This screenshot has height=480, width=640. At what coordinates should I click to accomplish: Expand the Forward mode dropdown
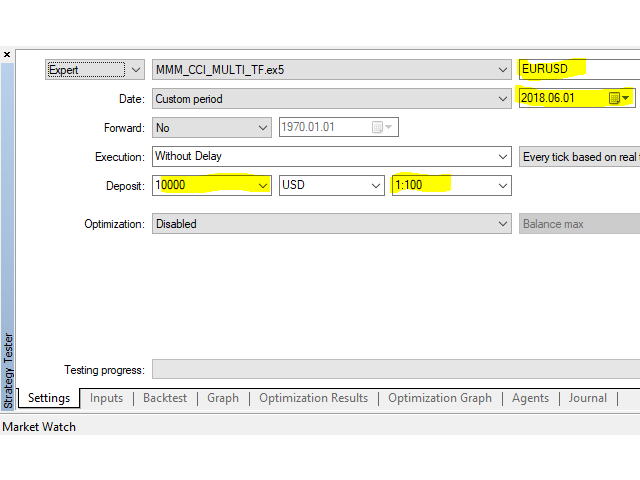[x=263, y=128]
